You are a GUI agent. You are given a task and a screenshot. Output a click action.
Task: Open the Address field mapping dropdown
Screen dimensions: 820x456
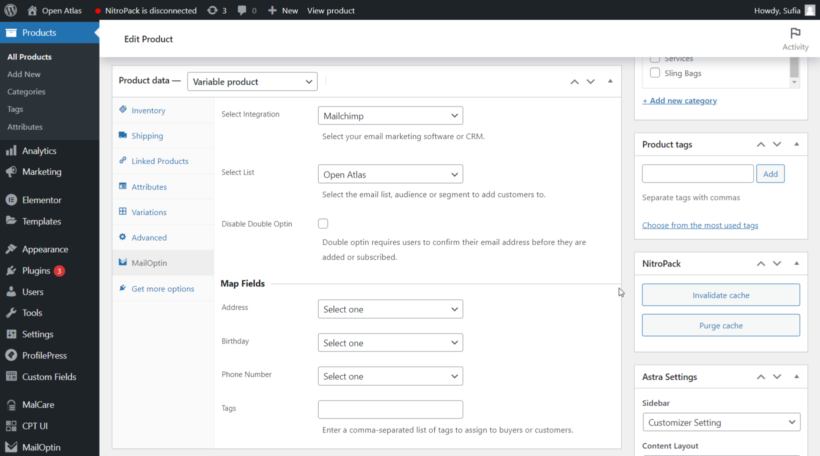click(390, 309)
